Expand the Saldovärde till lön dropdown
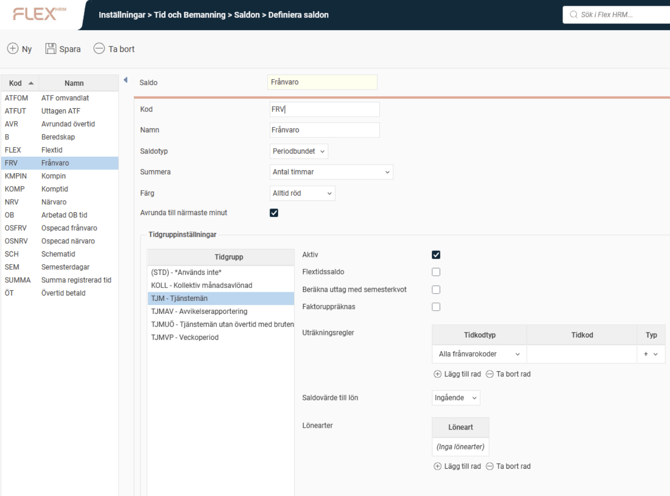Image resolution: width=670 pixels, height=496 pixels. coord(456,398)
